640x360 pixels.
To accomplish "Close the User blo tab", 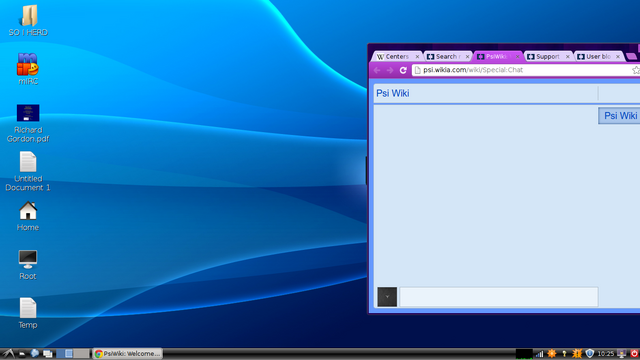I will (x=618, y=57).
